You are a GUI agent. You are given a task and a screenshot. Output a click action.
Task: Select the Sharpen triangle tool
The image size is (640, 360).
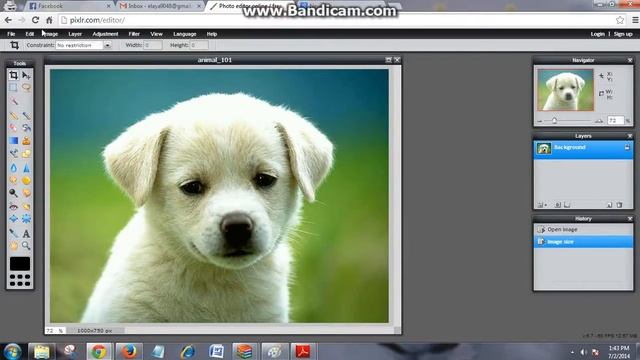pos(26,168)
